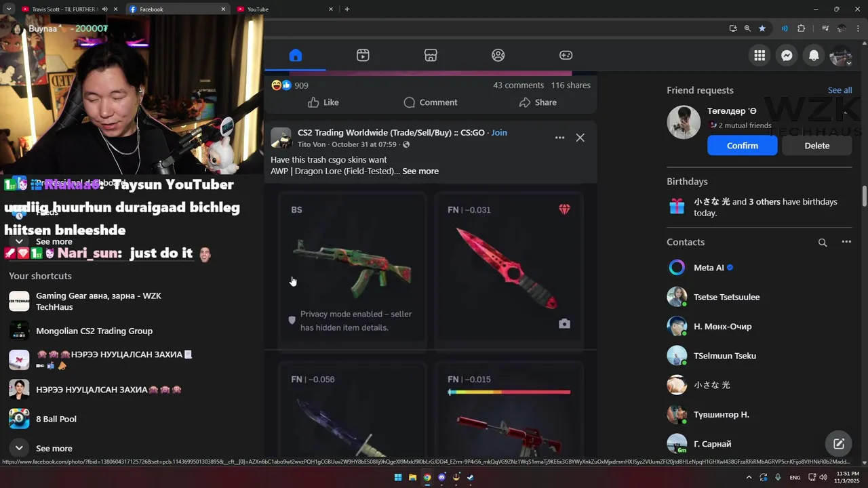Open the Facebook Reels/Video tab
The height and width of the screenshot is (488, 868).
tap(363, 56)
